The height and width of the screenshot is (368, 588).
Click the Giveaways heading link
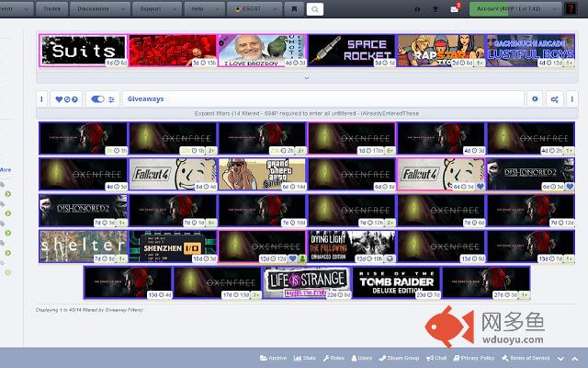[145, 99]
